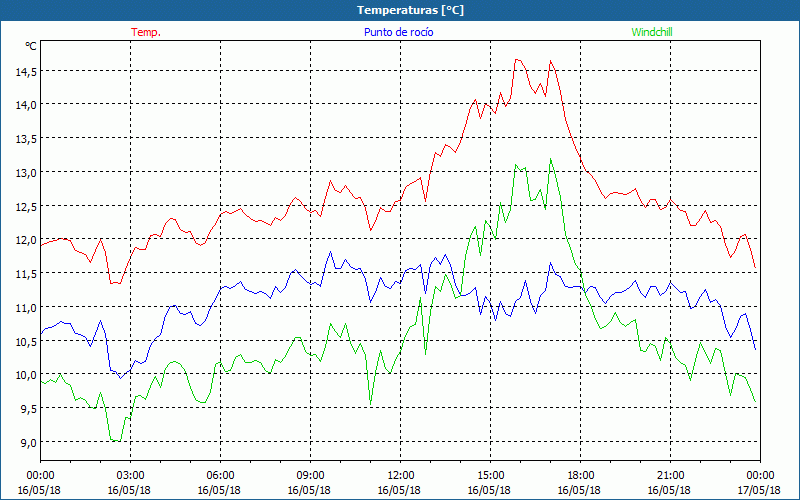Click the 18:00 time axis label

580,475
